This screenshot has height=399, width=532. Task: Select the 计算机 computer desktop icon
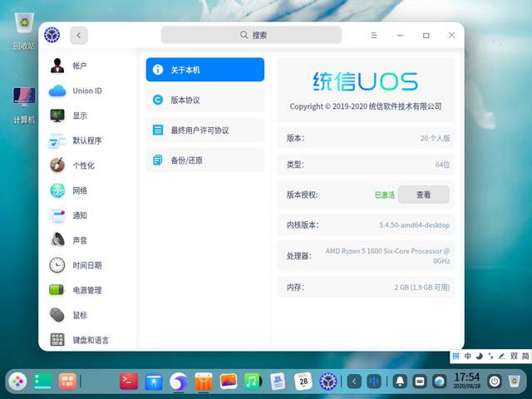[24, 106]
